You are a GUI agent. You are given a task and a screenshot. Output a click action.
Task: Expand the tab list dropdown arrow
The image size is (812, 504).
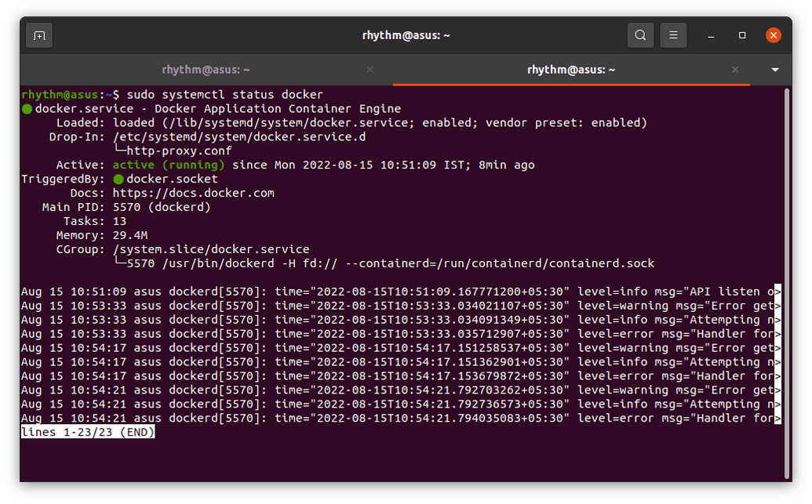click(775, 70)
